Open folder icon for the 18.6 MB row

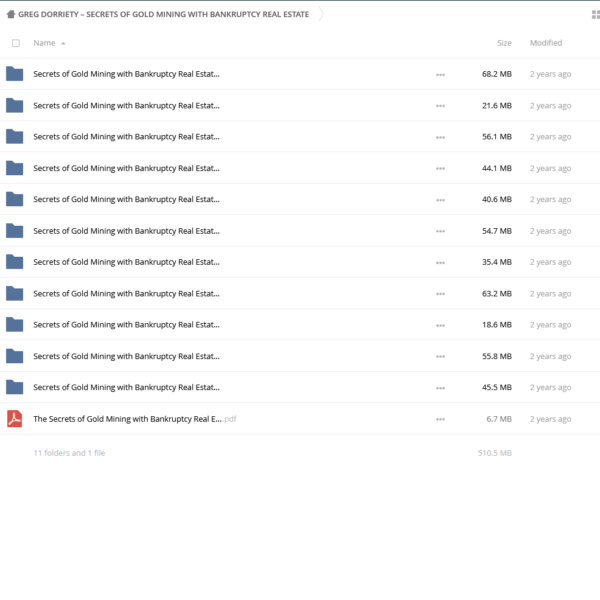coord(15,325)
